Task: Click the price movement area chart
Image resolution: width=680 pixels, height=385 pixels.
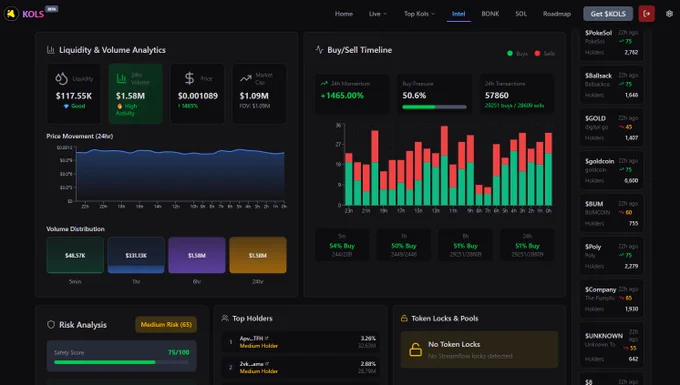Action: pyautogui.click(x=180, y=176)
